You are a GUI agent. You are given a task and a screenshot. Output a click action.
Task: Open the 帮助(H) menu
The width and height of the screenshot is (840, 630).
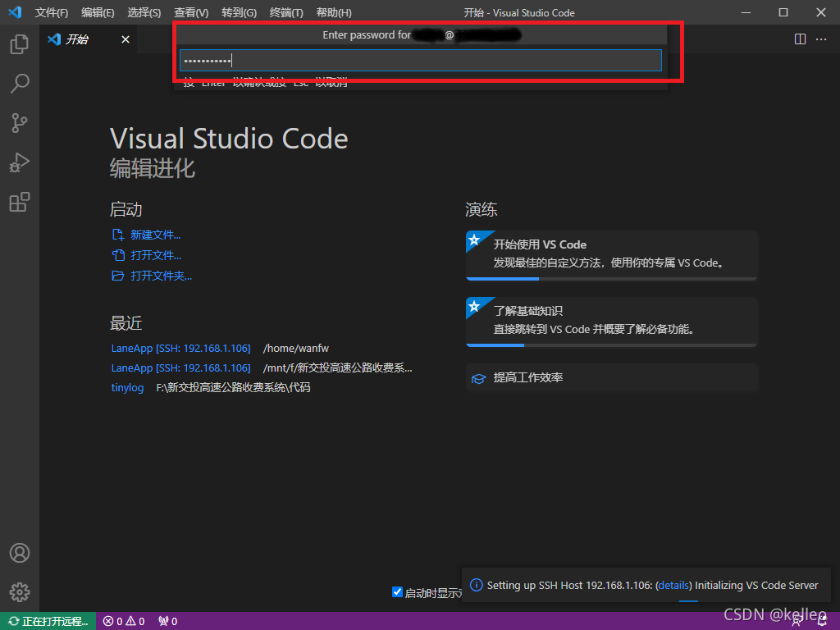click(335, 12)
